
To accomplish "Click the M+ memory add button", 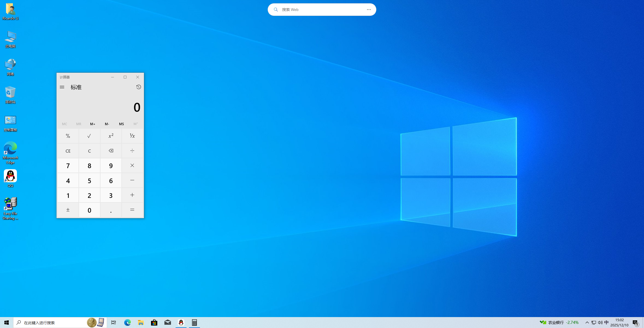I will [x=93, y=124].
